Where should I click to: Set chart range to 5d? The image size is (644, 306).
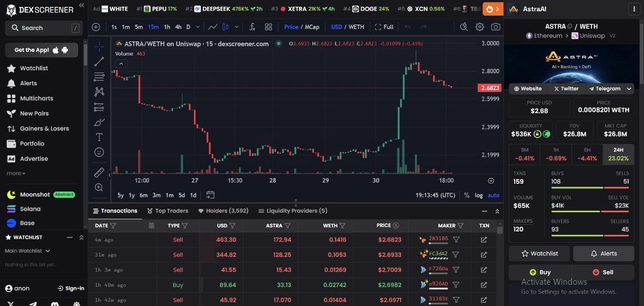tap(181, 195)
